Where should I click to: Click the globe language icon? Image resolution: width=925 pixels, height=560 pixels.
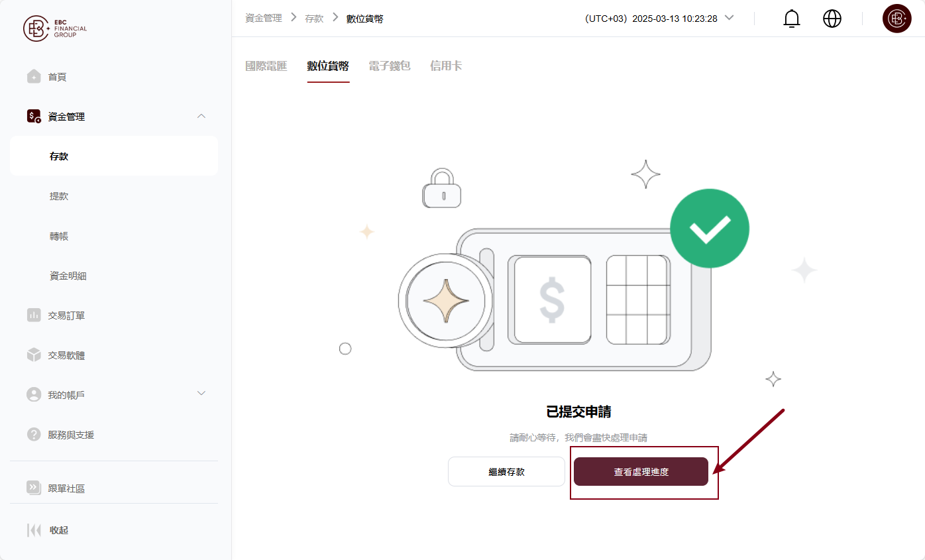832,19
